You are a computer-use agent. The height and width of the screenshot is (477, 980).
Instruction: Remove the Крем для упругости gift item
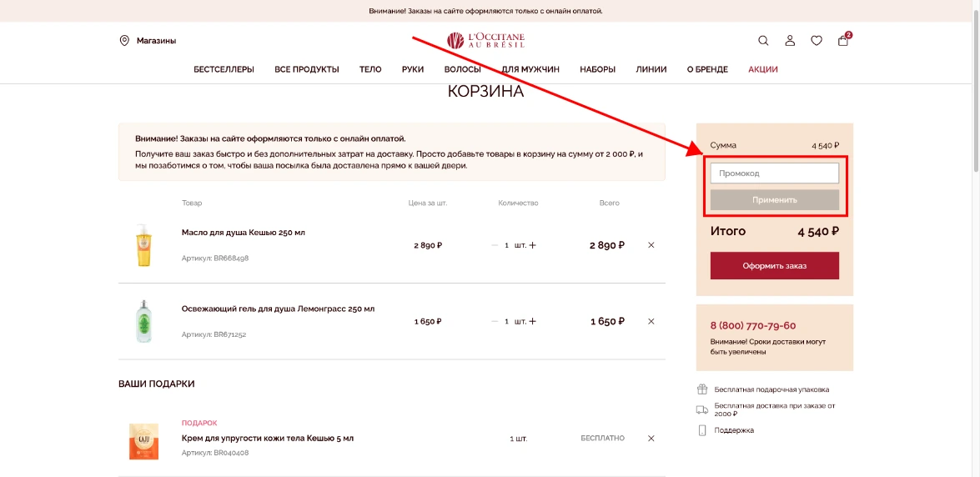(x=651, y=439)
